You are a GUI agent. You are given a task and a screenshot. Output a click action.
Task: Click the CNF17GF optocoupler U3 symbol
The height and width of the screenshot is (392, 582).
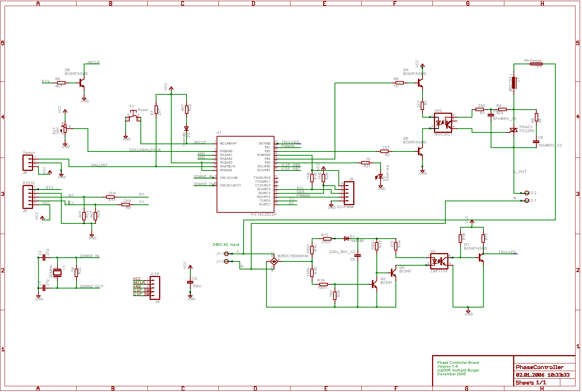439,261
